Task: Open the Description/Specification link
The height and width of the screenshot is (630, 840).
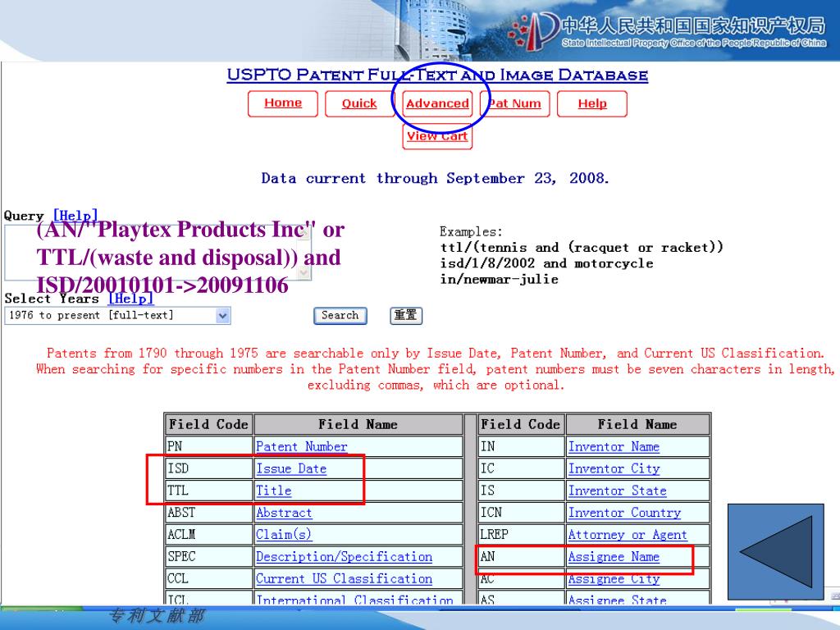Action: click(344, 557)
